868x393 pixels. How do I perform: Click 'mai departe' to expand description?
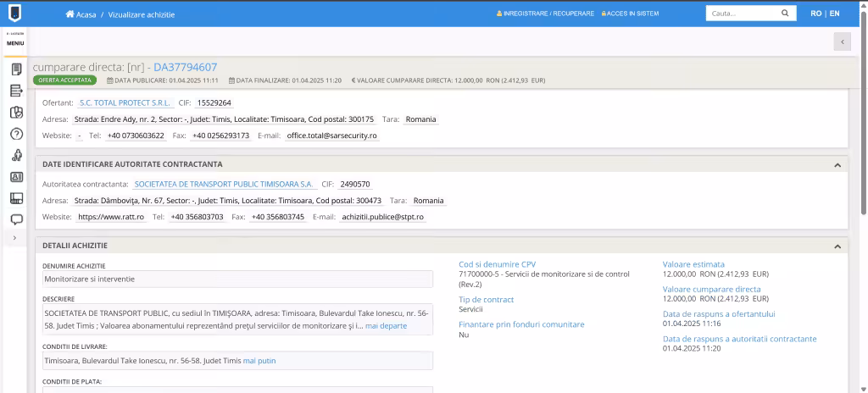(x=386, y=326)
